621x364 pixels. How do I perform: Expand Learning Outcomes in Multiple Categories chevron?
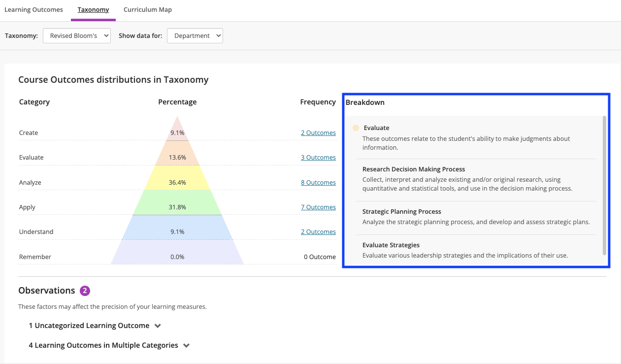tap(186, 346)
